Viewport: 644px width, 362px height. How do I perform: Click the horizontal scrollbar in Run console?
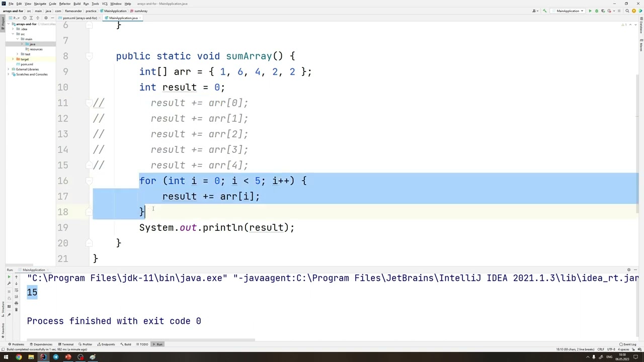coord(141,340)
